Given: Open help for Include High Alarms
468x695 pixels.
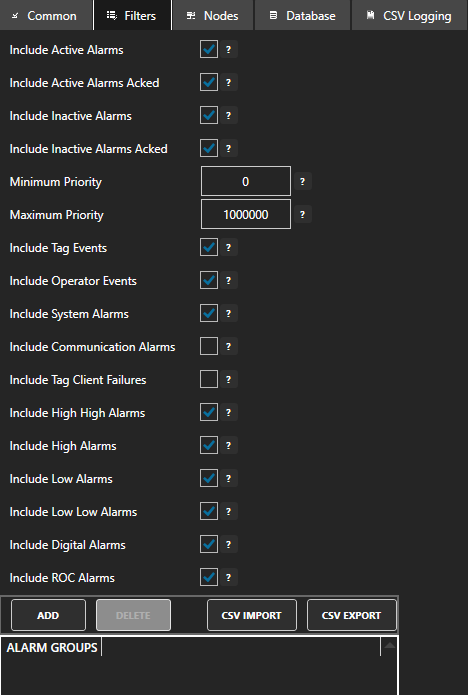Looking at the screenshot, I should (x=228, y=445).
